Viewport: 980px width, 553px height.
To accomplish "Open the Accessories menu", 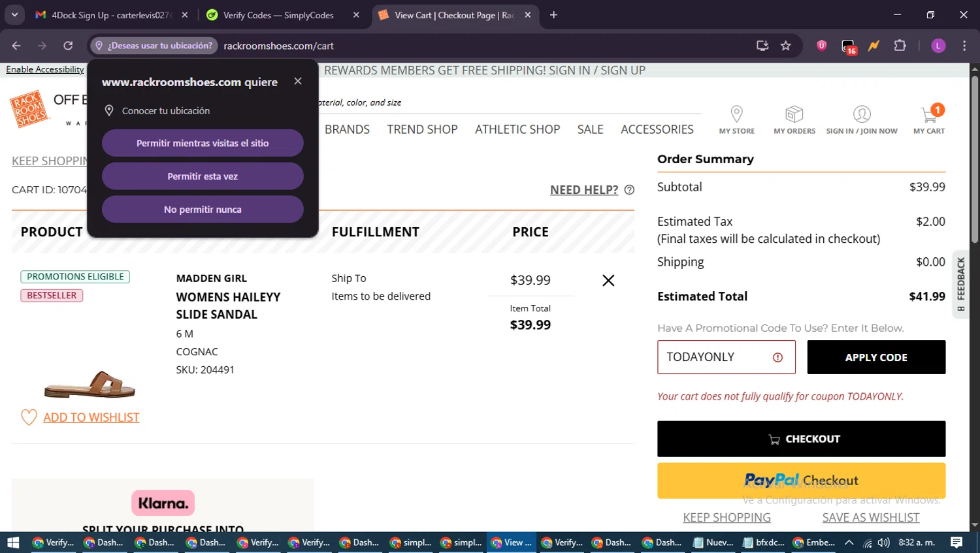I will tap(657, 129).
